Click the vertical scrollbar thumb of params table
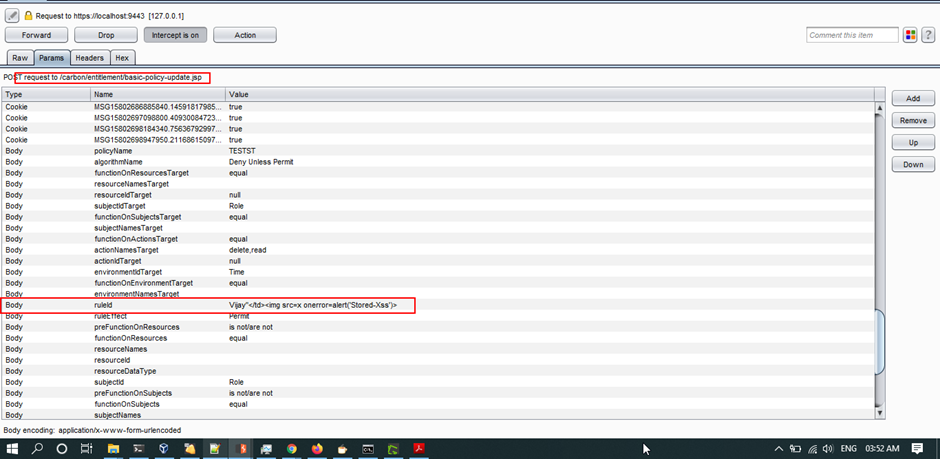Image resolution: width=940 pixels, height=459 pixels. click(879, 342)
